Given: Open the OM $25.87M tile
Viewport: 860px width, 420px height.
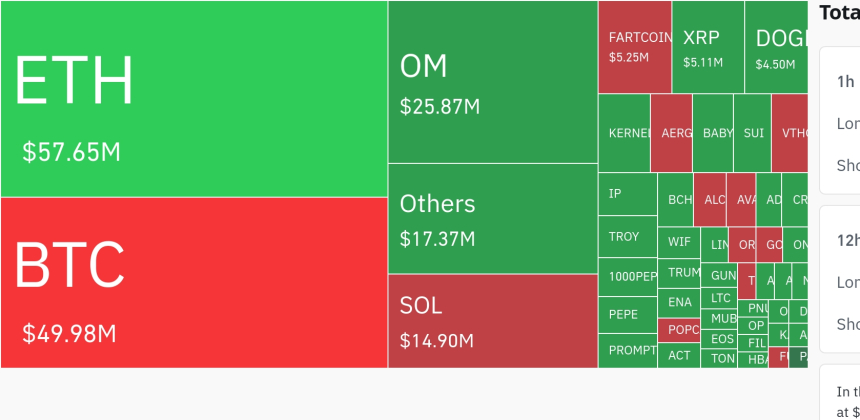Looking at the screenshot, I should tap(493, 82).
